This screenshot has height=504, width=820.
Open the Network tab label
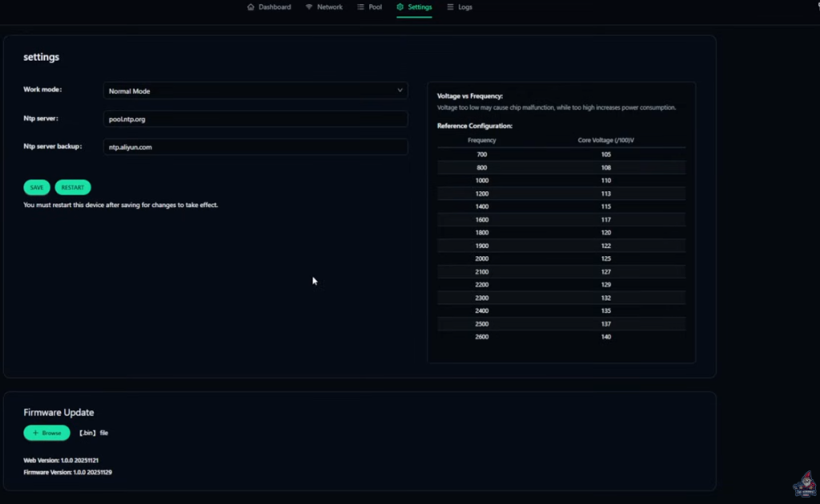[x=329, y=7]
